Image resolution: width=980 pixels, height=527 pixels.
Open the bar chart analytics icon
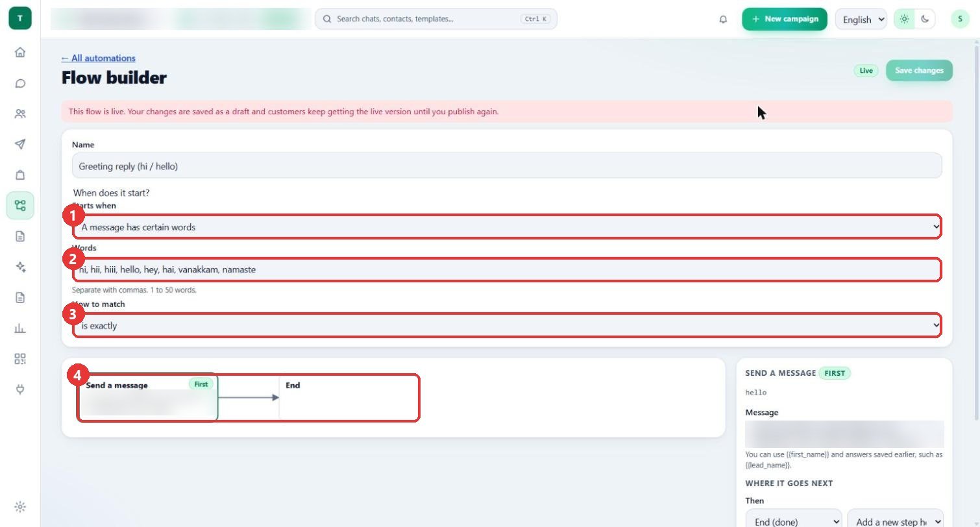[20, 328]
